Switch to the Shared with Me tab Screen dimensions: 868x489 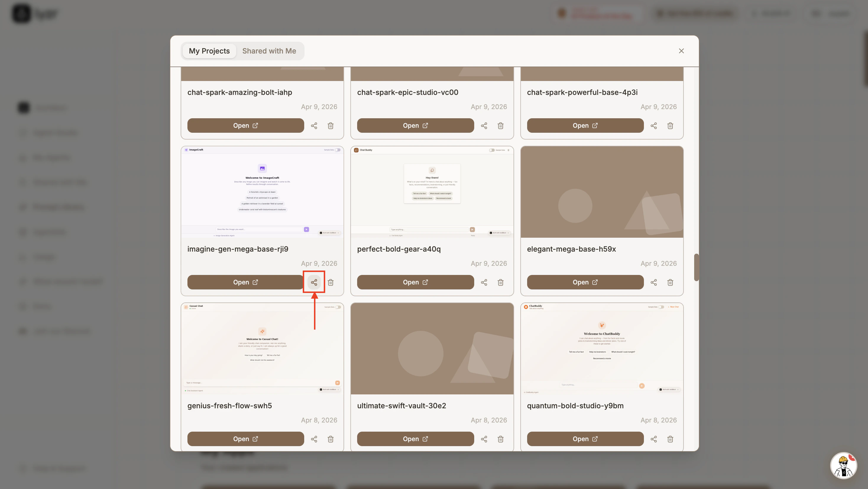[269, 51]
